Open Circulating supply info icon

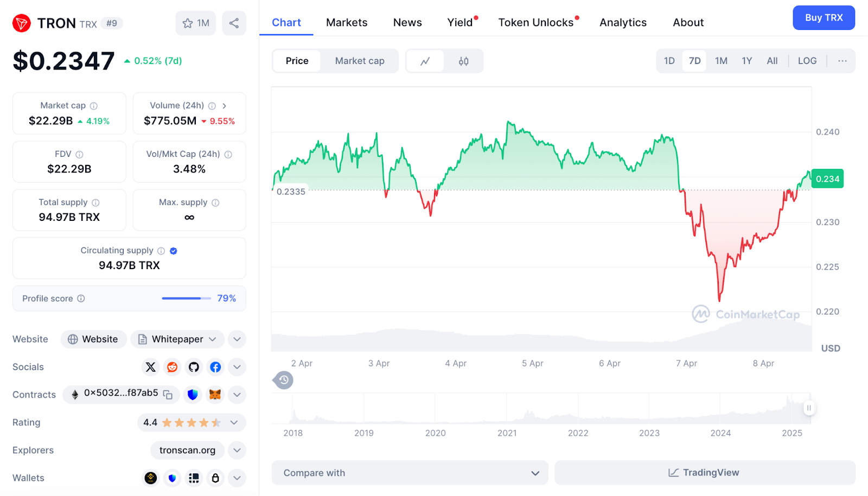pos(161,251)
